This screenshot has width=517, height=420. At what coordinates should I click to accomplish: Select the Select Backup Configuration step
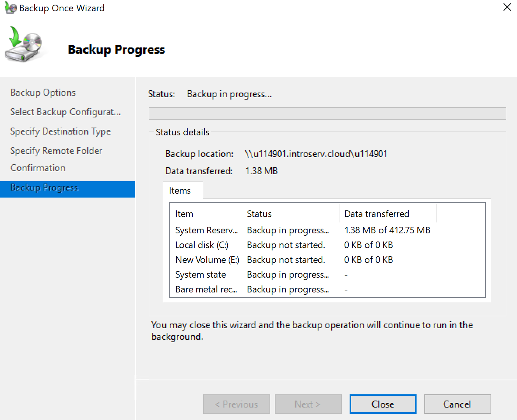coord(65,112)
